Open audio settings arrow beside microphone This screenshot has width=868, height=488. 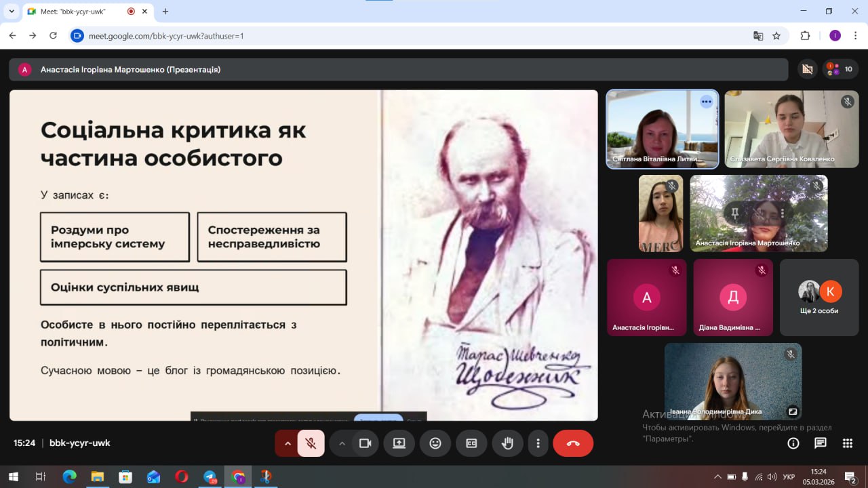pyautogui.click(x=287, y=443)
